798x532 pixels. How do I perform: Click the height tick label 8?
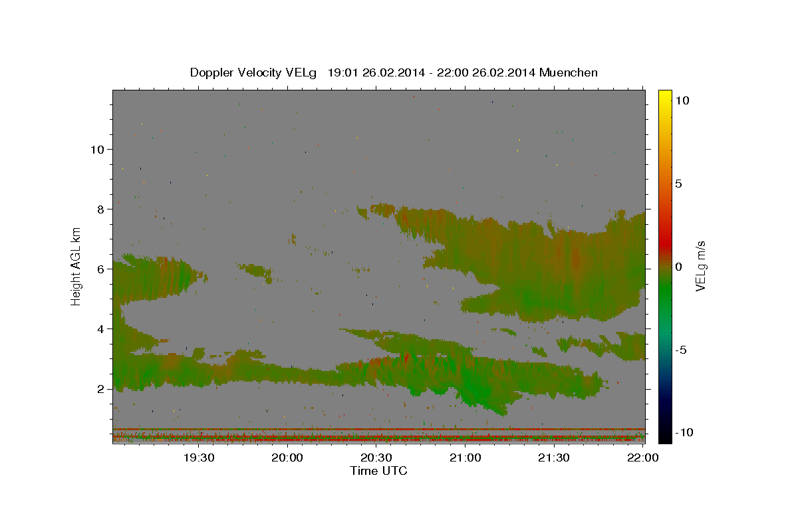102,209
